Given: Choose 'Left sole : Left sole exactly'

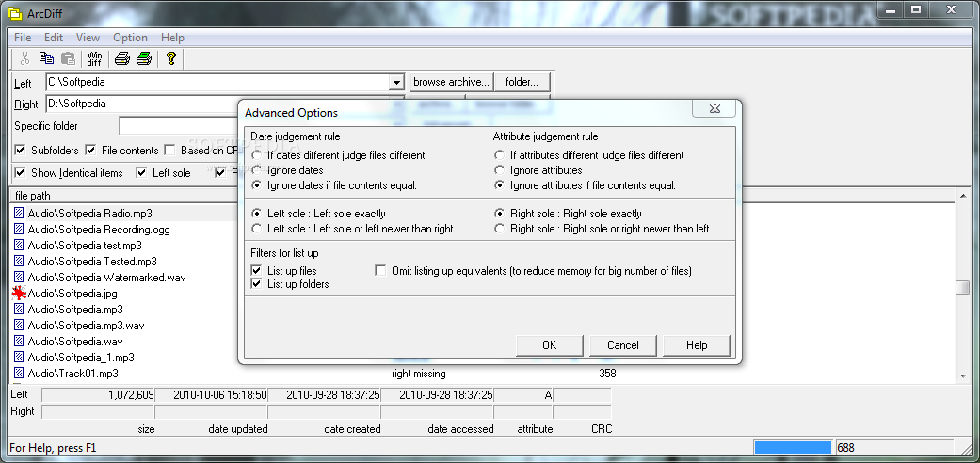Looking at the screenshot, I should [256, 214].
